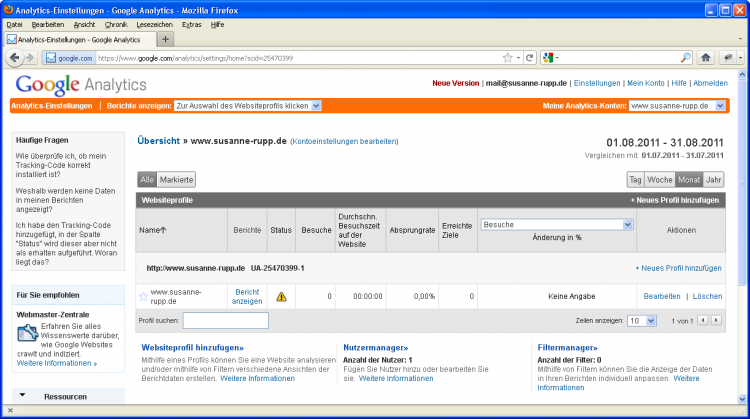The width and height of the screenshot is (750, 419).
Task: Switch the view to Markierte profiles
Action: click(x=176, y=180)
